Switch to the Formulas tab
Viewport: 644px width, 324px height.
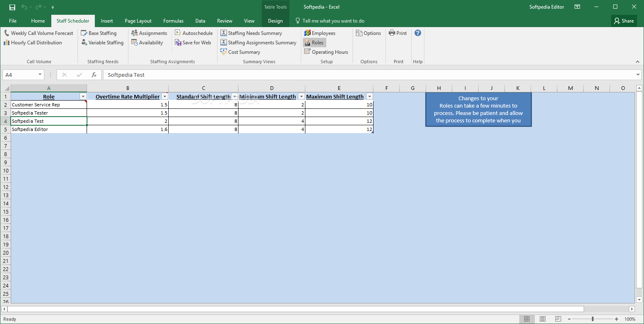173,21
